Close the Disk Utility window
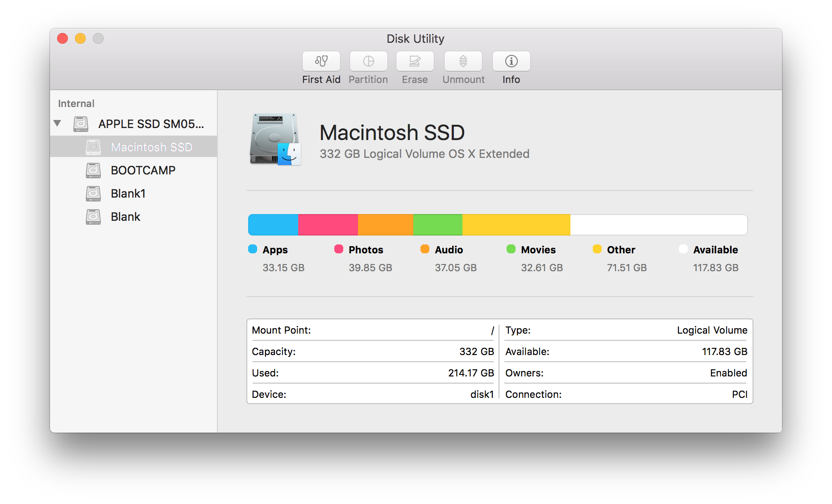Viewport: 832px width, 504px height. 62,38
